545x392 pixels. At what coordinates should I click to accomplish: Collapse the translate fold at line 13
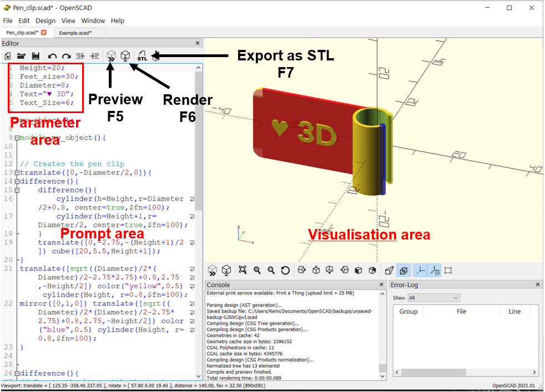point(17,172)
